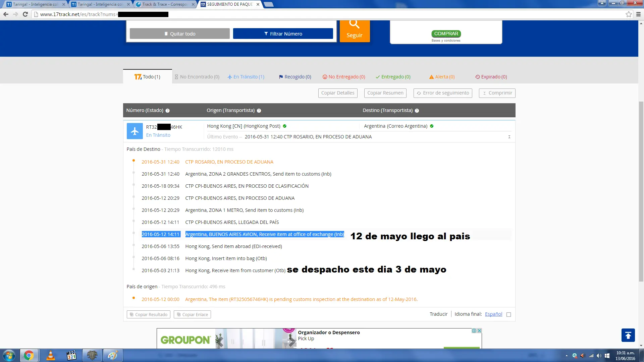Click help icon beside Número (Estado)
Image resolution: width=644 pixels, height=362 pixels.
pyautogui.click(x=167, y=111)
